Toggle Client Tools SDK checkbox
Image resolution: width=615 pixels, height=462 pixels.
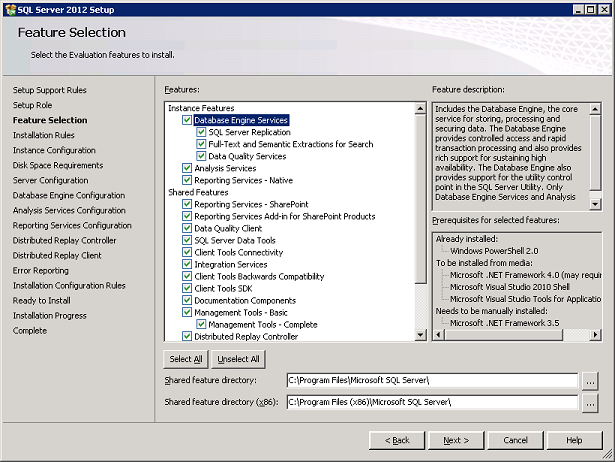187,288
